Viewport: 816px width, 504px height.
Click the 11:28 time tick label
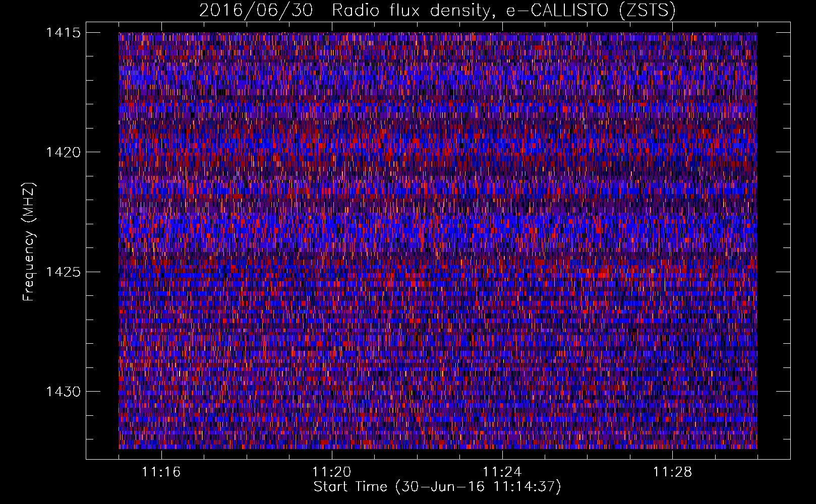coord(672,472)
